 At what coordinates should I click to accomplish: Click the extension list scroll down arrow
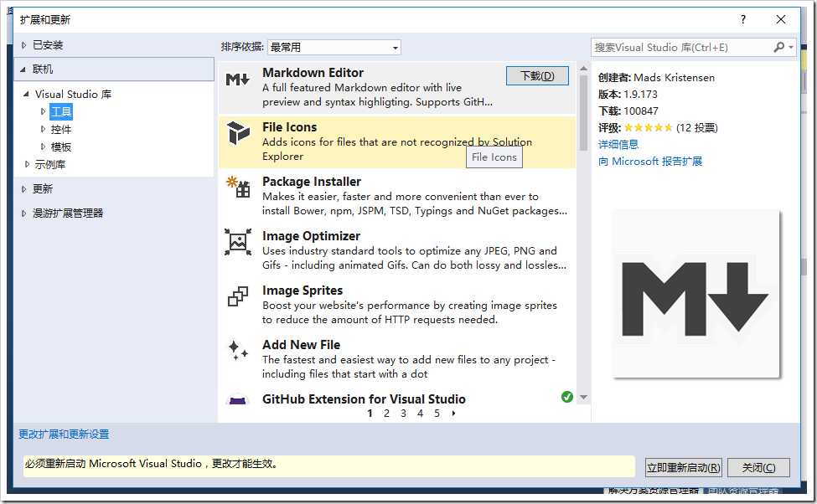coord(583,398)
